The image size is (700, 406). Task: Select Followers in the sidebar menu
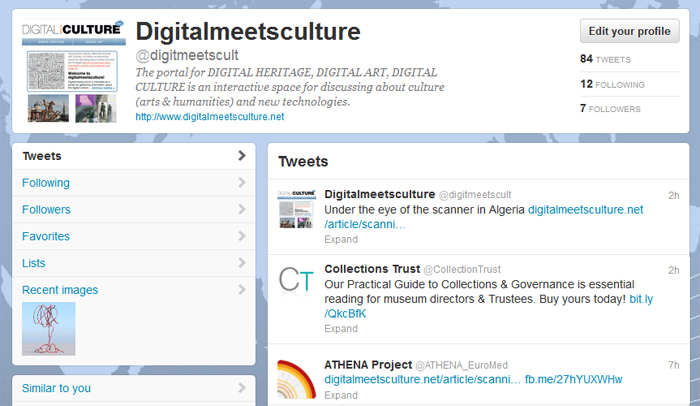[46, 210]
